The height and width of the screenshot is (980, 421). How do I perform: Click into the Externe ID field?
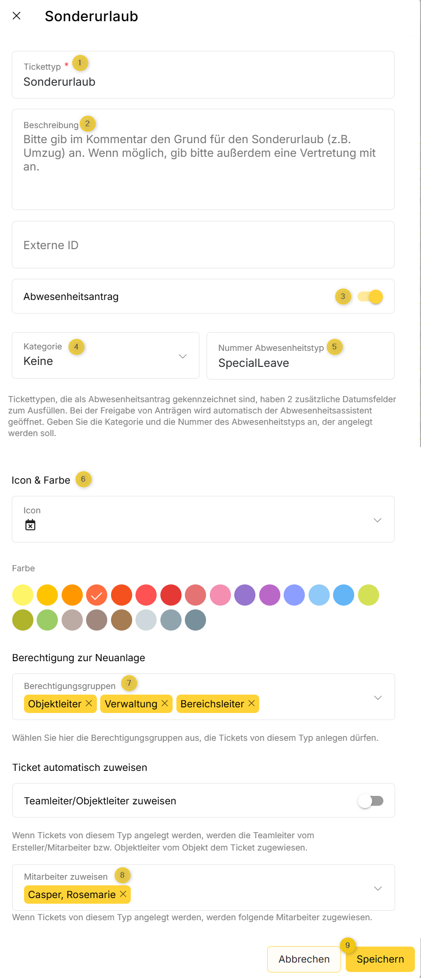(x=203, y=245)
